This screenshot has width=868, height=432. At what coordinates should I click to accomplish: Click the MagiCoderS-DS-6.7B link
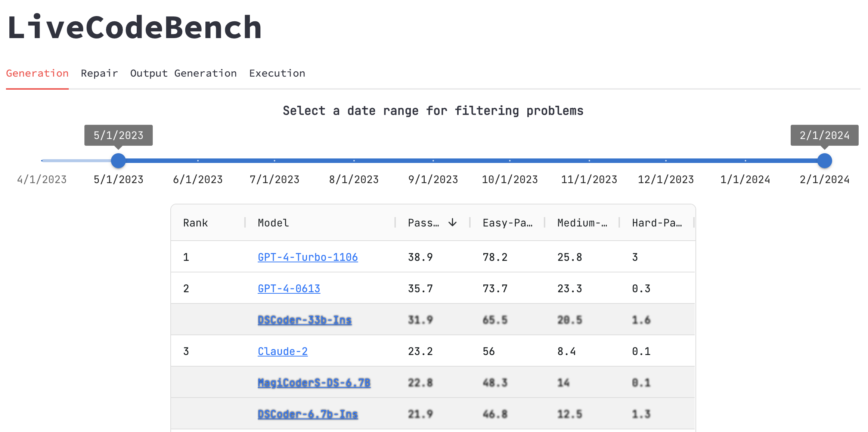click(x=314, y=383)
